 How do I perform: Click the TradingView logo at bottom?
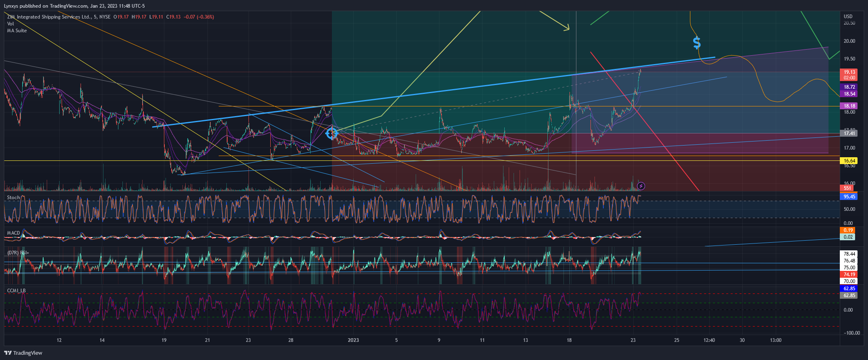pyautogui.click(x=23, y=353)
